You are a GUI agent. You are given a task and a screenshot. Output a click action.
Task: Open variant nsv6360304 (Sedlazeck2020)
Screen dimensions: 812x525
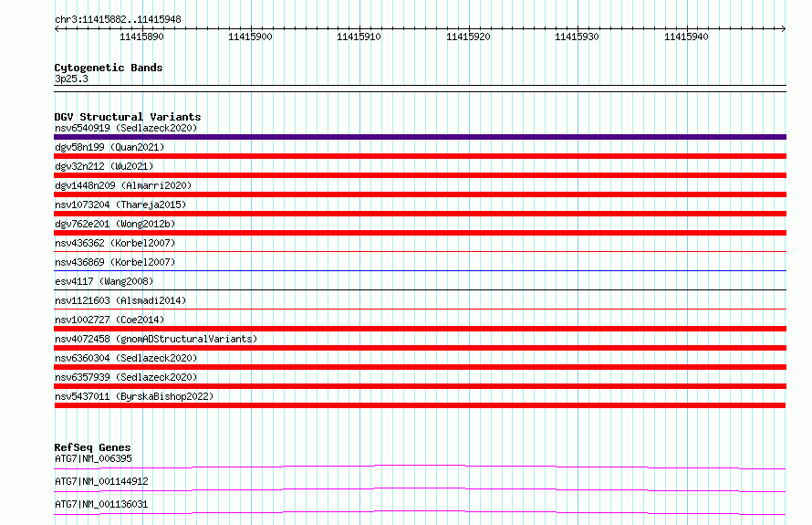(126, 358)
